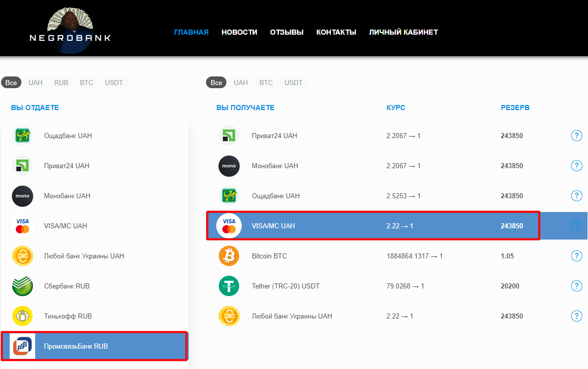This screenshot has height=369, width=588.
Task: Go to the Главная page
Action: 191,32
